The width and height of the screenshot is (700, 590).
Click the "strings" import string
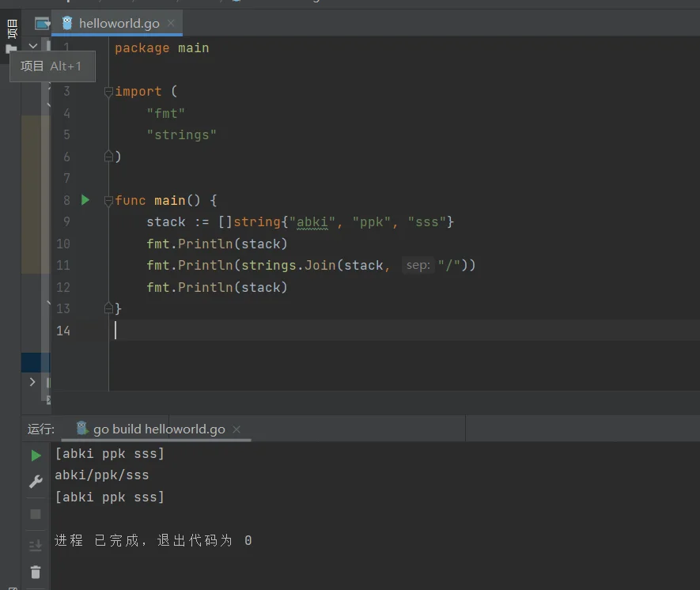[x=182, y=134]
